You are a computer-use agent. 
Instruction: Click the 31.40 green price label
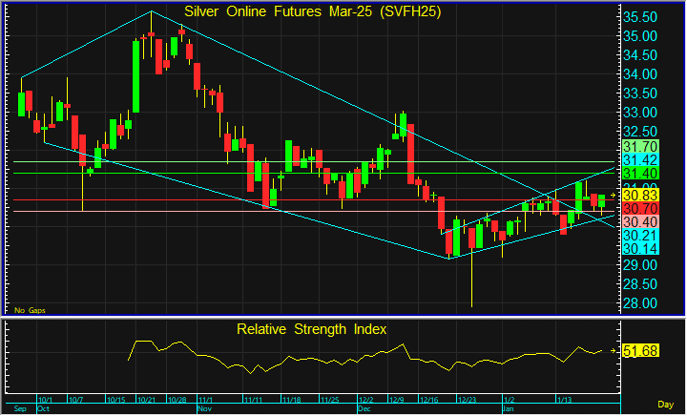click(639, 173)
